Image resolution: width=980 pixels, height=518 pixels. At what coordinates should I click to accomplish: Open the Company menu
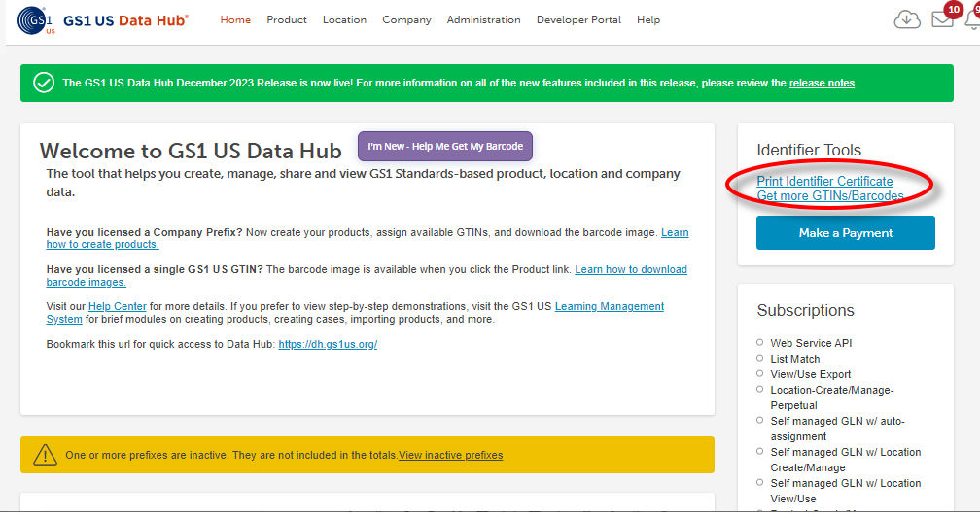(406, 19)
